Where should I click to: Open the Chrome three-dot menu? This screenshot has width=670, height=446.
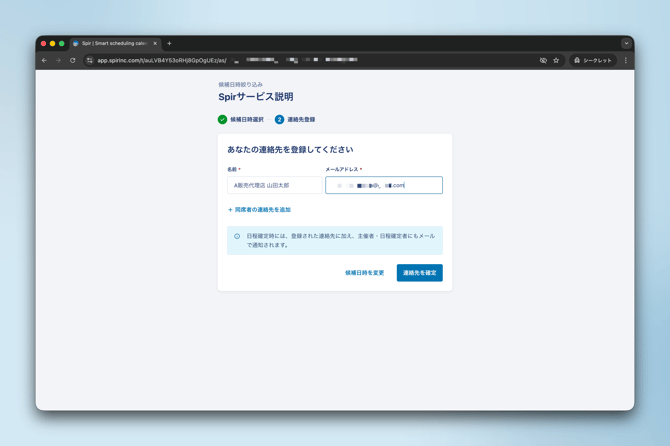(x=626, y=60)
